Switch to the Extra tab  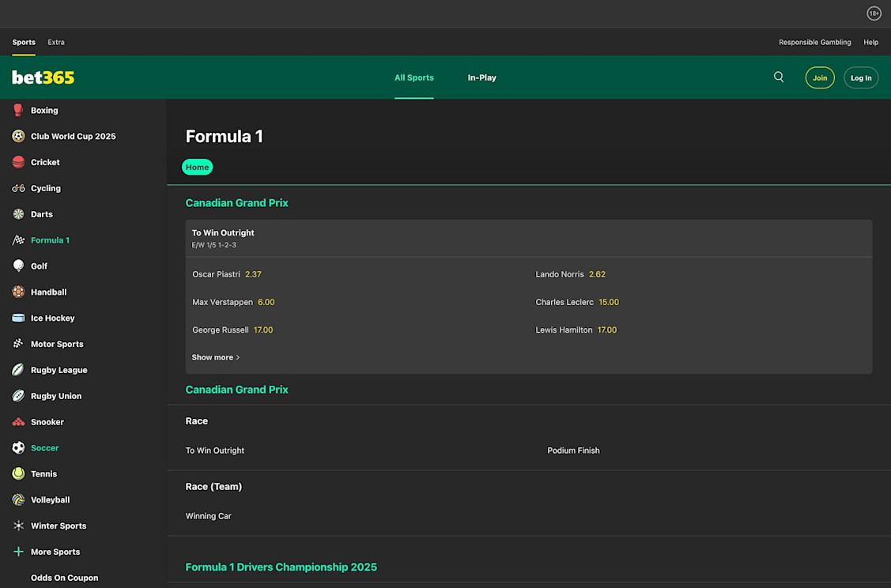click(55, 42)
